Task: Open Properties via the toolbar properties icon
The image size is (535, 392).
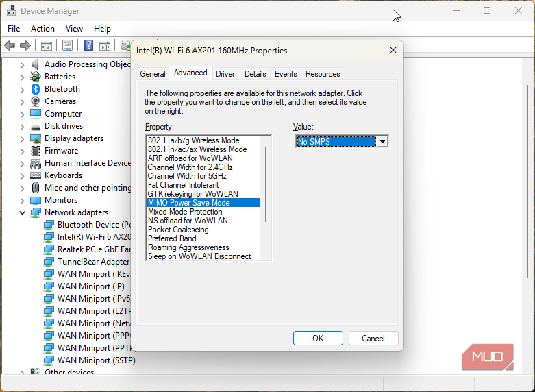Action: coord(68,45)
